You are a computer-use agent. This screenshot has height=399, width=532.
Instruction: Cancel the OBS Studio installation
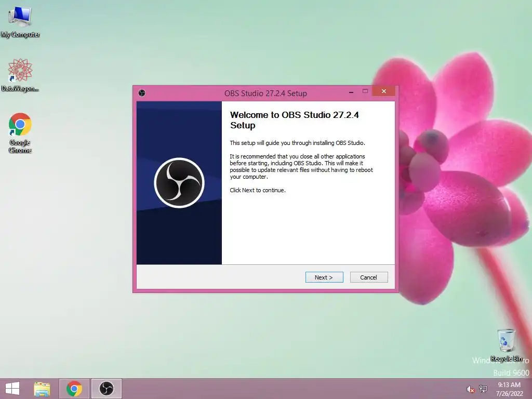coord(369,277)
